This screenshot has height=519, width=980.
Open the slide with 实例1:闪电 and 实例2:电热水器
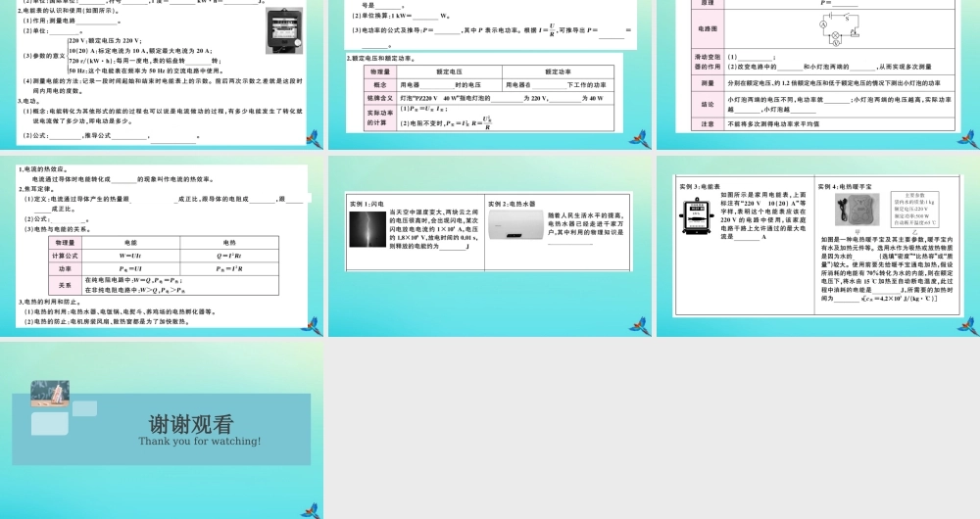coord(490,246)
